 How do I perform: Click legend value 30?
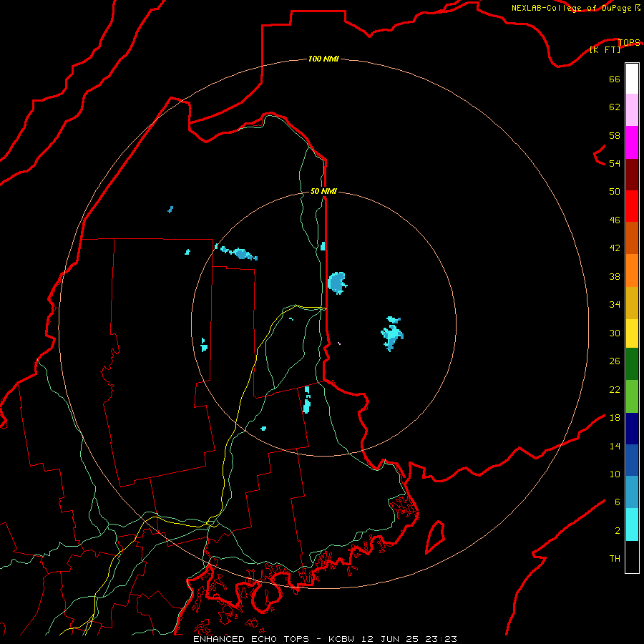615,333
